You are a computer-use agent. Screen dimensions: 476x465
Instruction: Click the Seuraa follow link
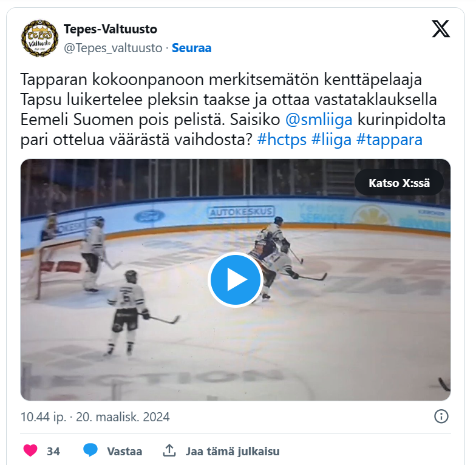(192, 48)
